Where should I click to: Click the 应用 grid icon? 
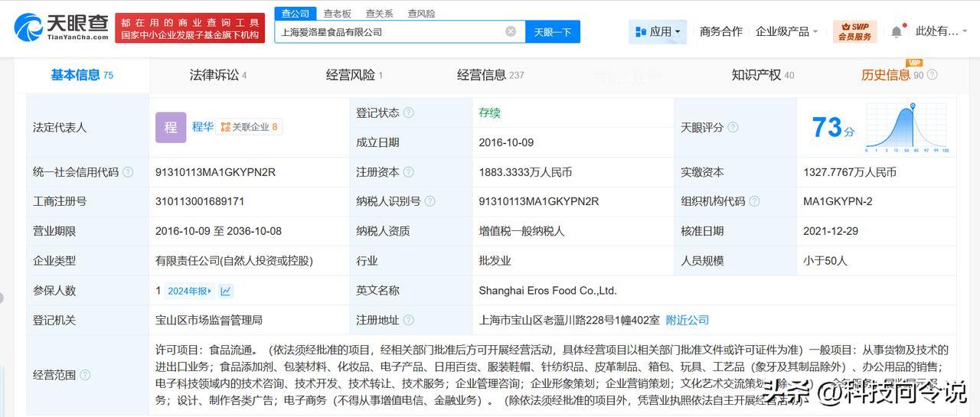(640, 31)
